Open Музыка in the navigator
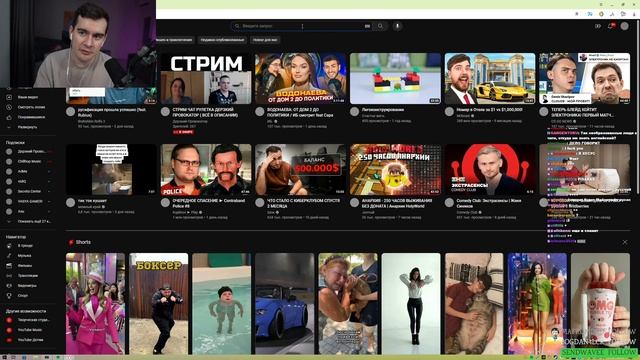This screenshot has width=640, height=360. tap(24, 256)
